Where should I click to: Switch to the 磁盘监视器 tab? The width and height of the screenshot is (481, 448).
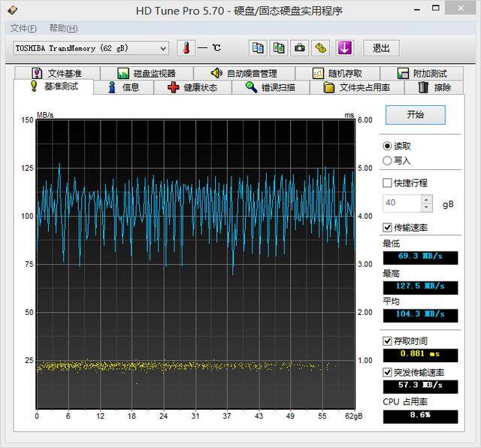coord(147,74)
